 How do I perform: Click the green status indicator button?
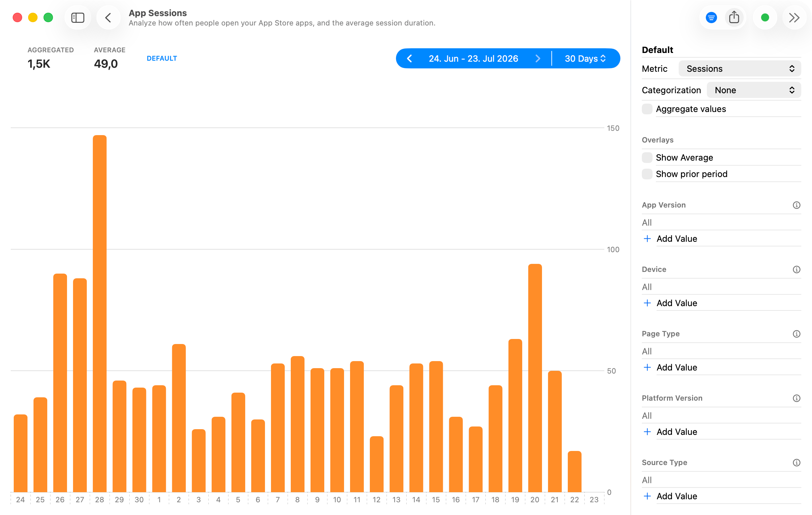coord(765,17)
